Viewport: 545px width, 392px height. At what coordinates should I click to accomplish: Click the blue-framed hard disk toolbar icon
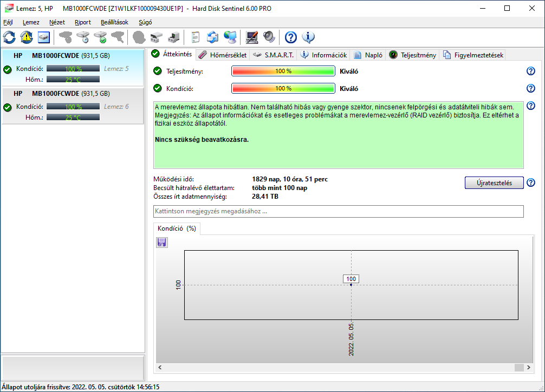44,37
